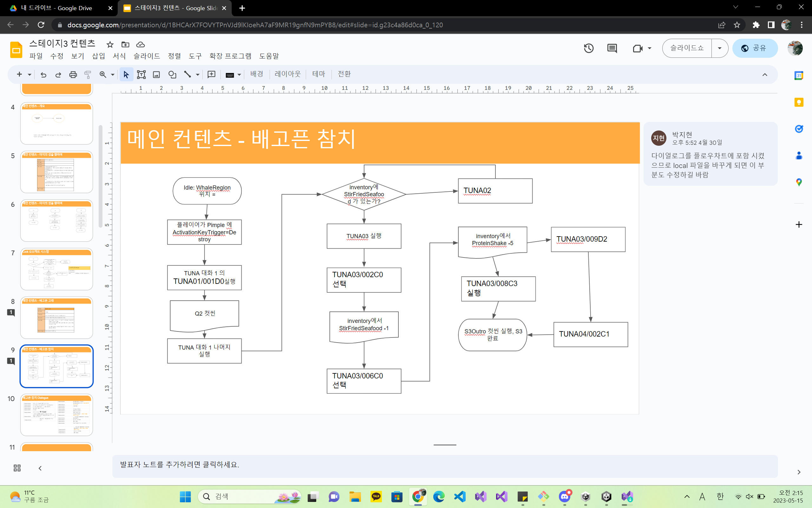Open the 슬라이드 menu

coord(147,56)
